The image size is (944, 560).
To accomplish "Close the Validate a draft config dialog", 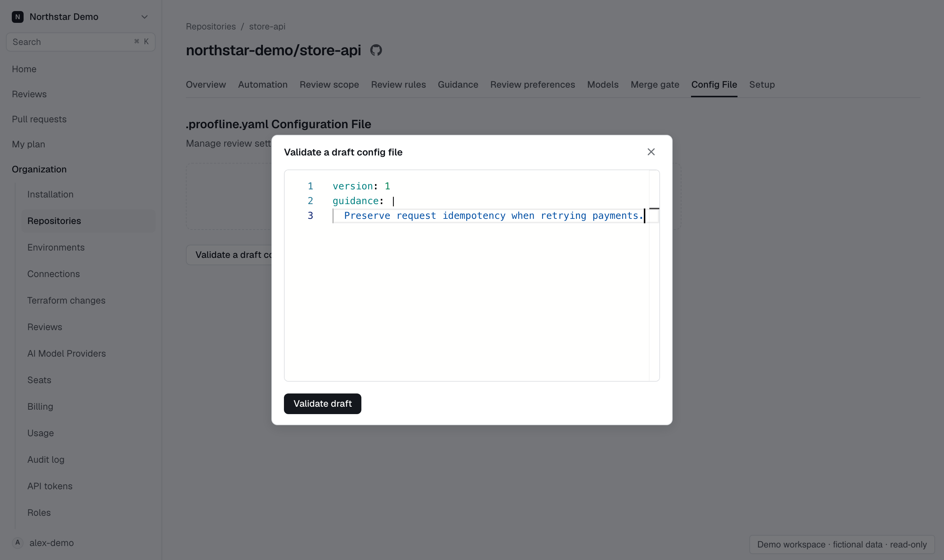I will [x=650, y=152].
